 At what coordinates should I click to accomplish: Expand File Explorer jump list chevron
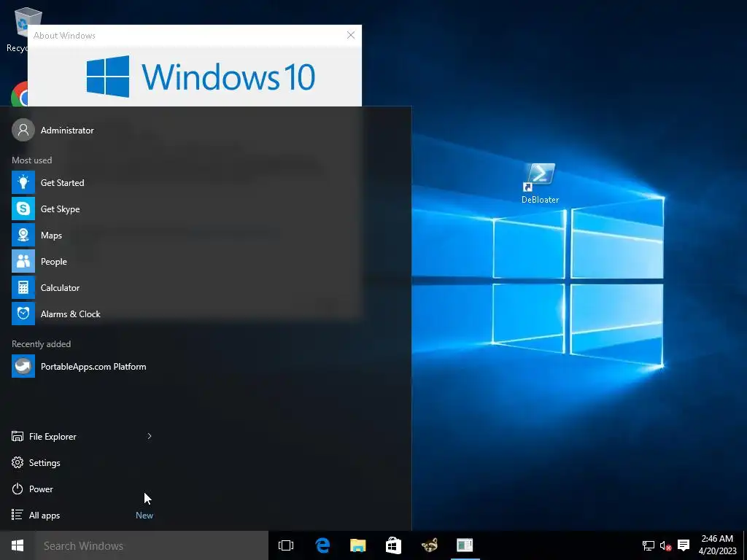pyautogui.click(x=150, y=436)
